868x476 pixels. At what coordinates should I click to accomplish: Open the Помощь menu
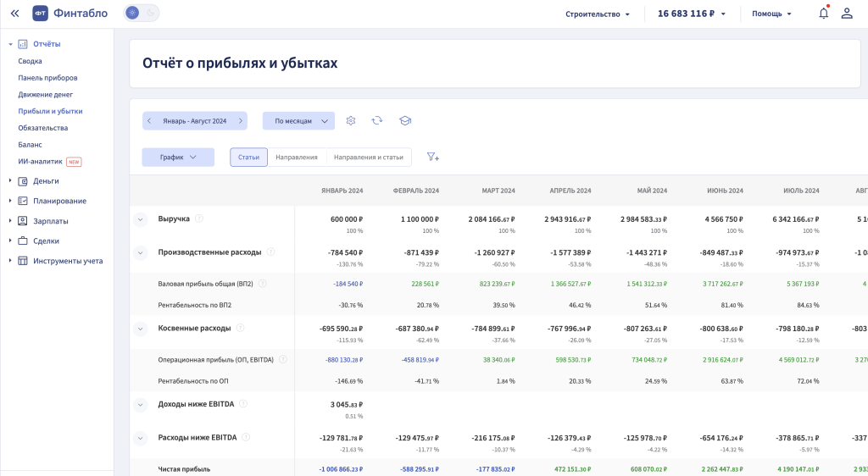771,14
